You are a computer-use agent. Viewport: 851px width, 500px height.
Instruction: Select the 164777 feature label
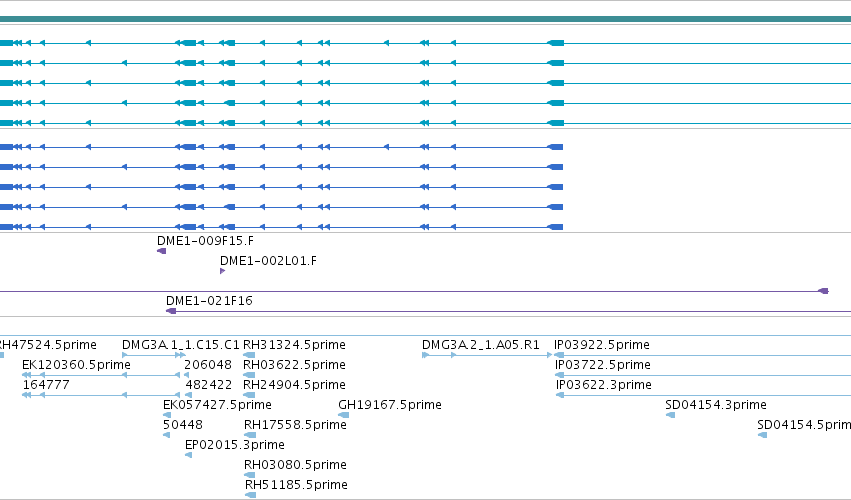(46, 385)
